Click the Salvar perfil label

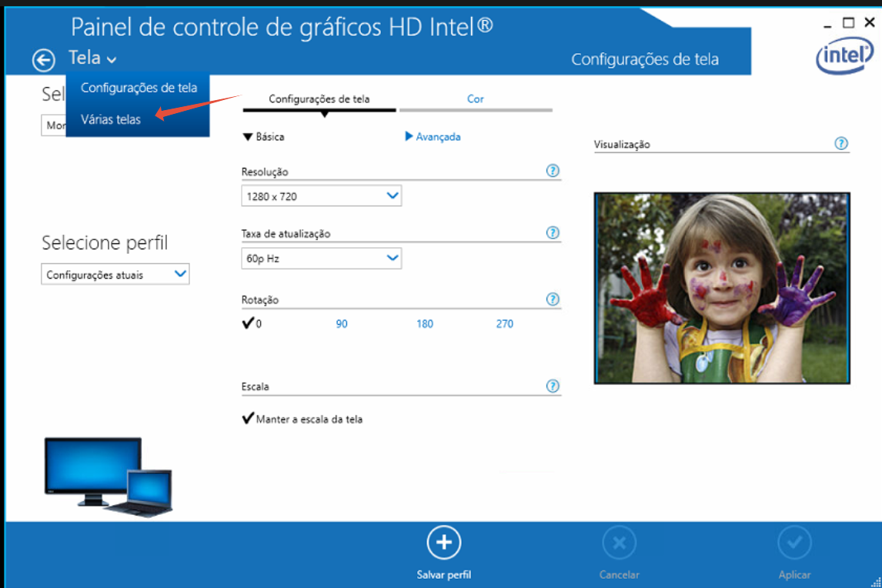pos(444,574)
